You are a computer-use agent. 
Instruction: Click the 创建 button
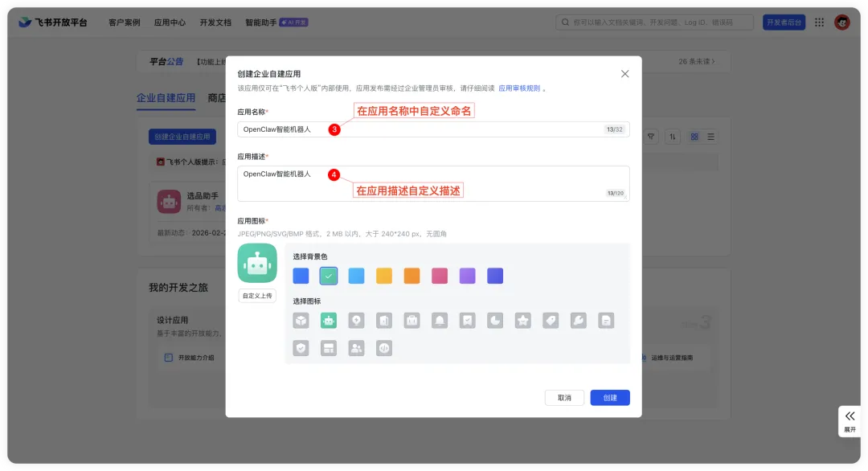coord(610,398)
